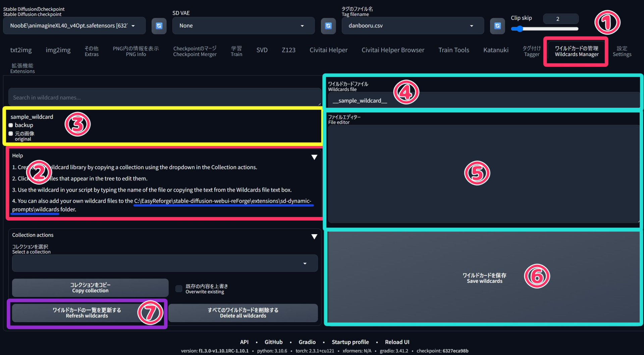The width and height of the screenshot is (644, 355).
Task: Open the Gradio footer link
Action: click(307, 342)
